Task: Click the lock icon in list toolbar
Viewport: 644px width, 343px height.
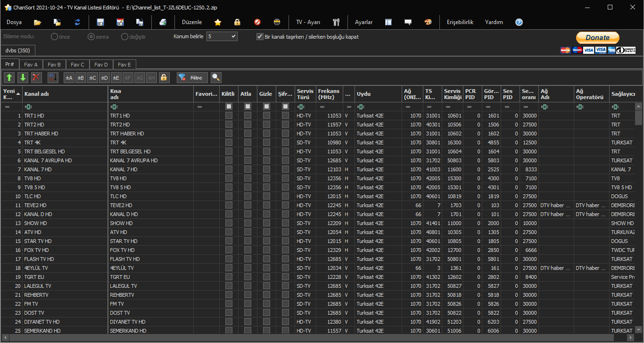Action: click(164, 77)
